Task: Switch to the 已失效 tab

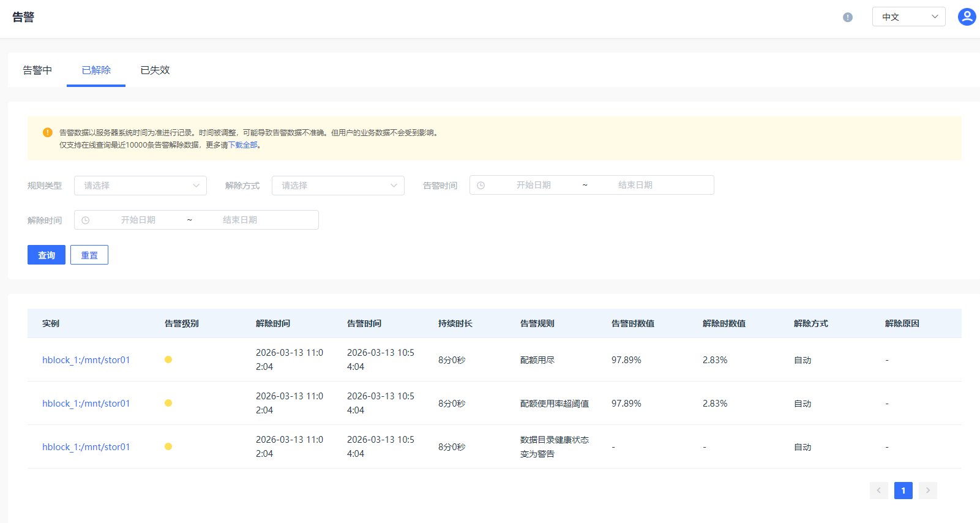Action: click(x=155, y=70)
